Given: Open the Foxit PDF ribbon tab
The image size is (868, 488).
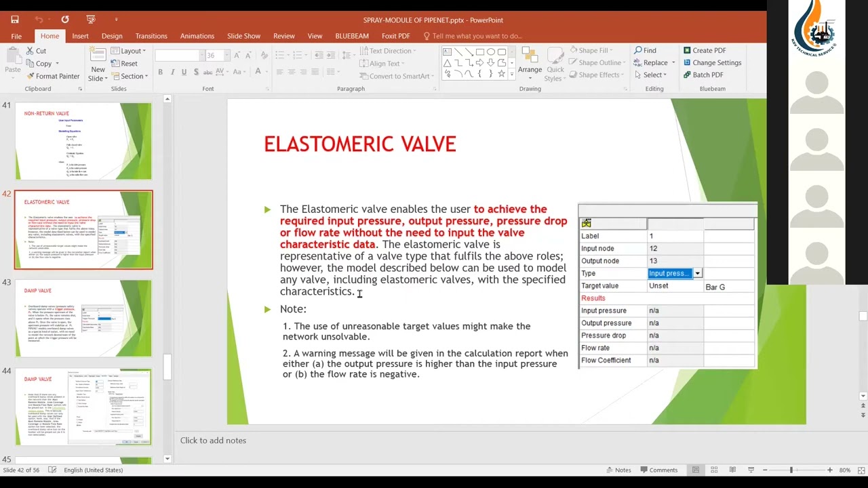Looking at the screenshot, I should click(x=395, y=36).
